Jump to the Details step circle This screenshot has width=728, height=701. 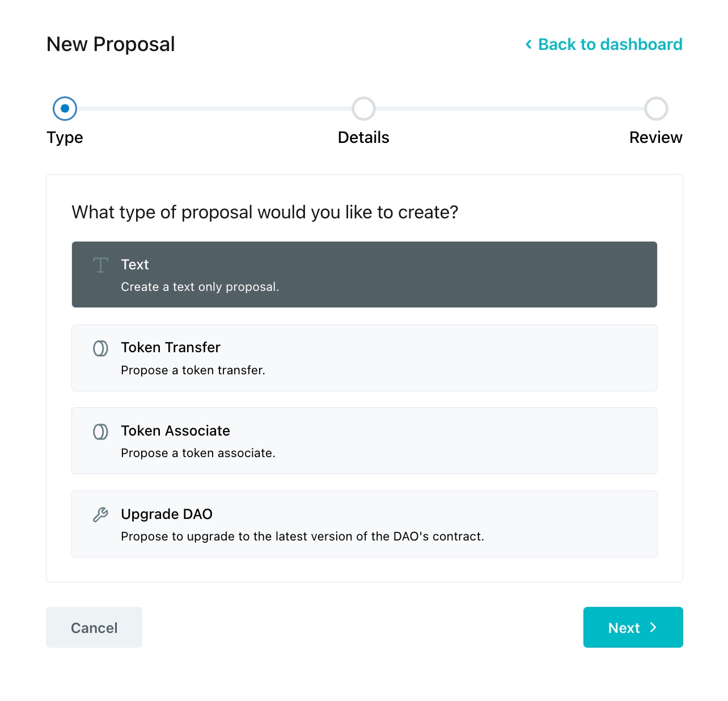coord(363,108)
